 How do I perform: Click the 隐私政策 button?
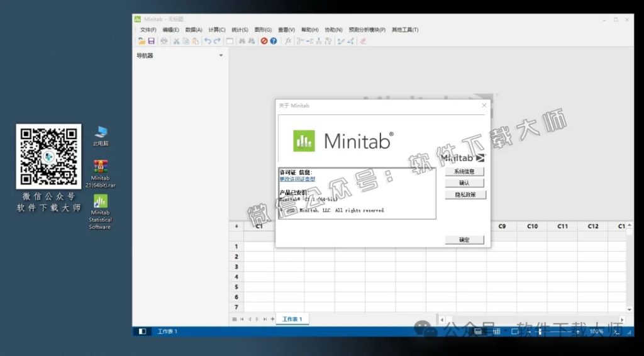coord(465,194)
